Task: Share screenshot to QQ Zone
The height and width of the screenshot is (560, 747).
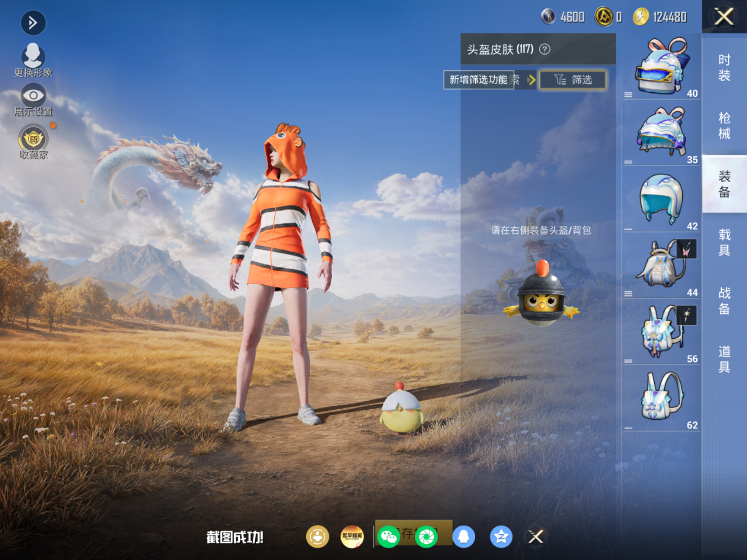Action: click(x=501, y=537)
